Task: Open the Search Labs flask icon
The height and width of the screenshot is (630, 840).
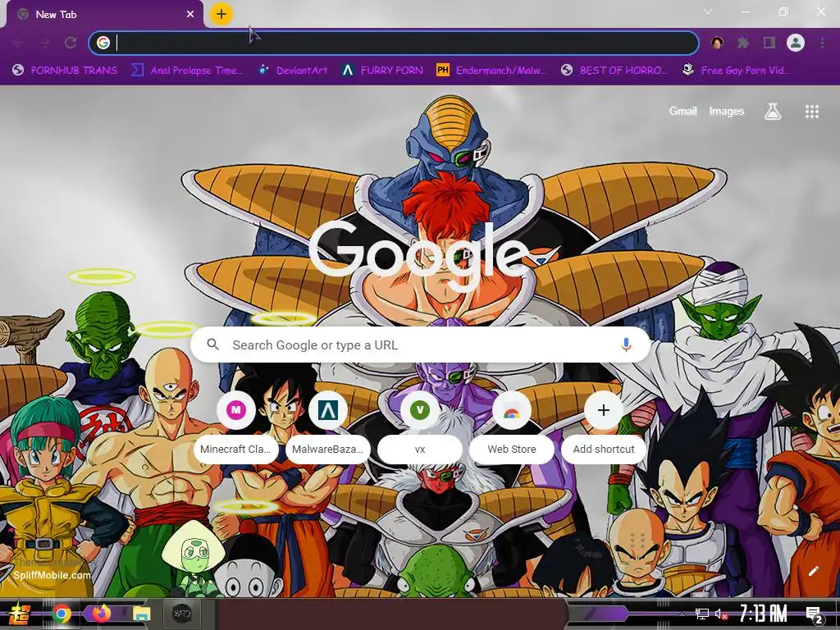Action: [773, 112]
